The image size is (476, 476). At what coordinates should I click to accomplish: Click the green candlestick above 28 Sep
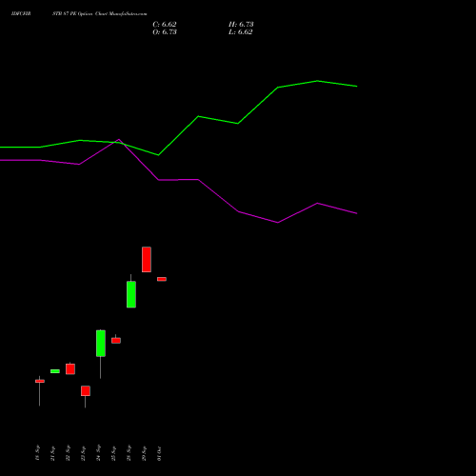131,294
